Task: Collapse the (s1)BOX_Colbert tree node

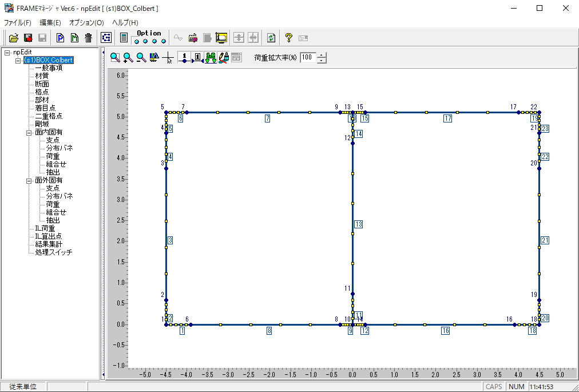Action: (18, 61)
